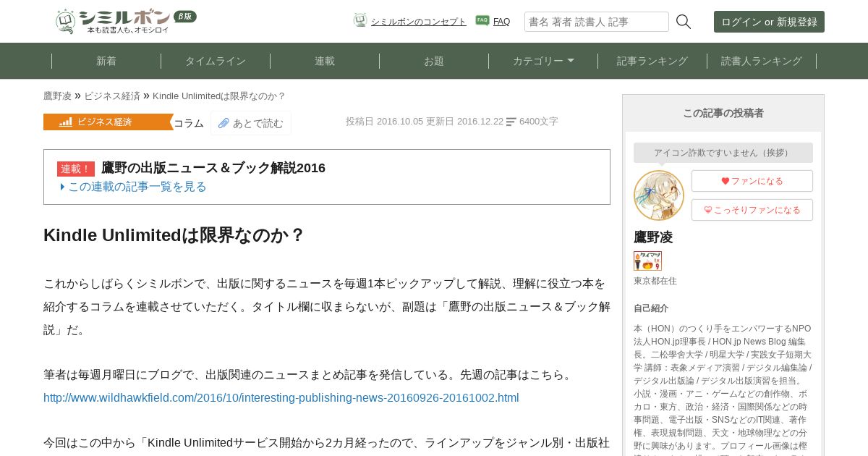
Task: Click the 6400文字 character count
Action: [539, 122]
